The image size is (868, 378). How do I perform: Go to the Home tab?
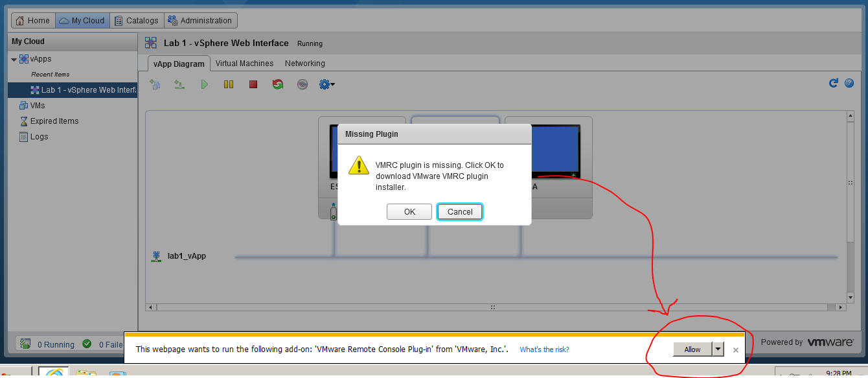34,21
